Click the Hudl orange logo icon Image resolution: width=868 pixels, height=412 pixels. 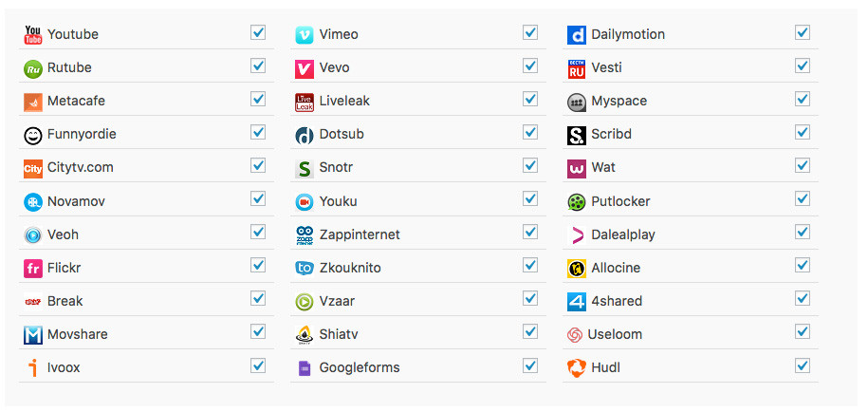click(576, 368)
